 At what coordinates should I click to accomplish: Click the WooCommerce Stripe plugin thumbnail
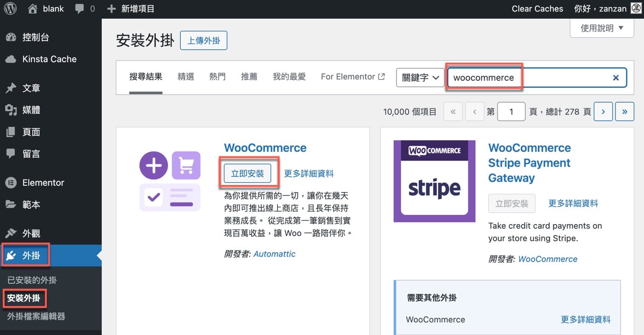(x=434, y=181)
